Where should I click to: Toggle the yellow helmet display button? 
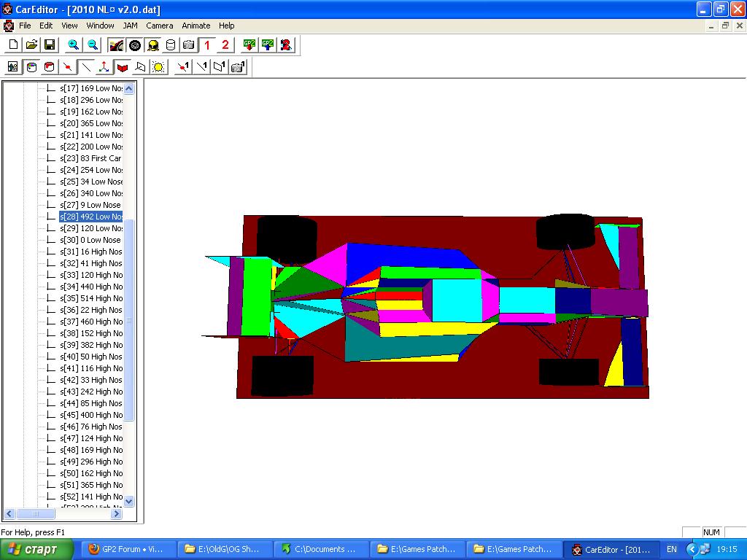[x=153, y=45]
